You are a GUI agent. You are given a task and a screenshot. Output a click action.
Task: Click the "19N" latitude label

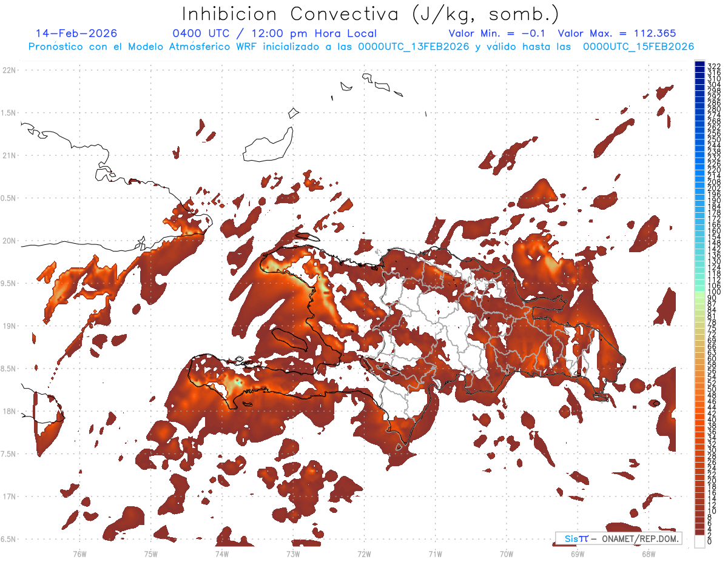point(9,326)
